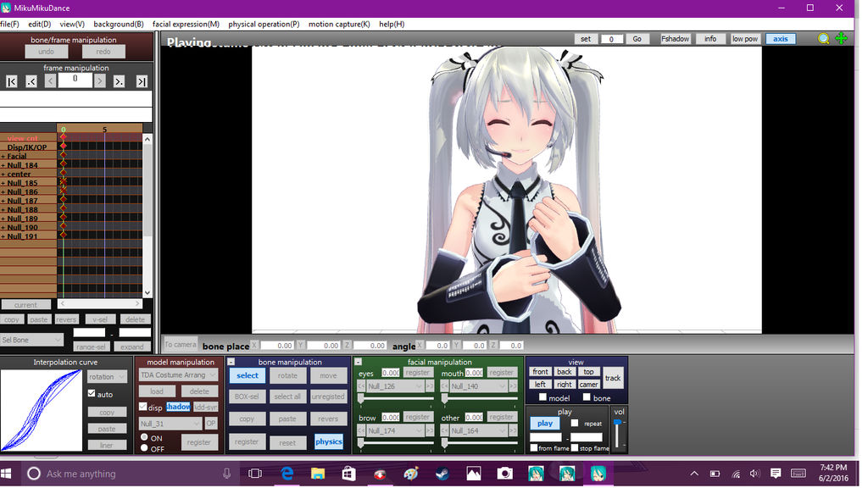The height and width of the screenshot is (488, 868).
Task: Open the brow Null_174 dropdown
Action: [395, 430]
